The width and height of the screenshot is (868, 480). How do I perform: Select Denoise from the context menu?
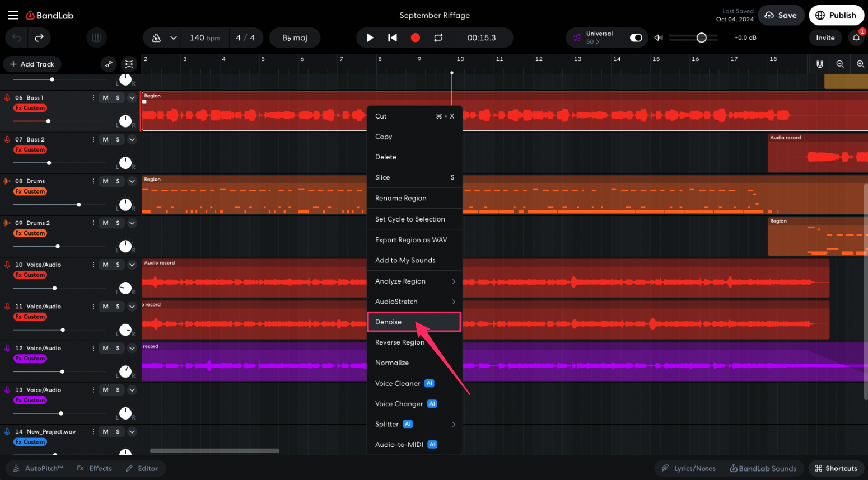click(x=389, y=322)
